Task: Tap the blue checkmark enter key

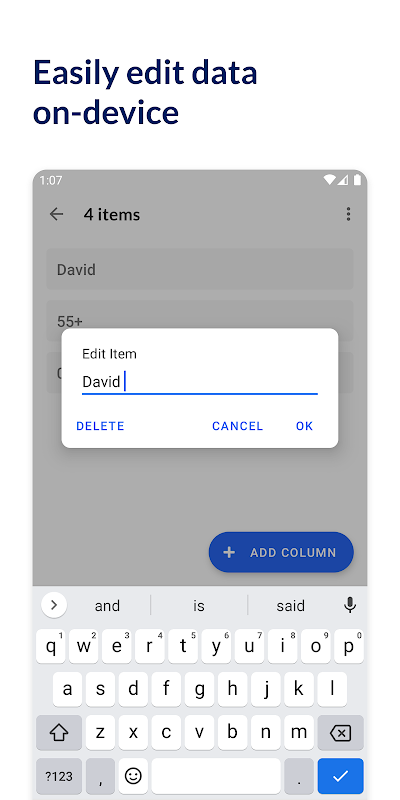Action: coord(340,776)
